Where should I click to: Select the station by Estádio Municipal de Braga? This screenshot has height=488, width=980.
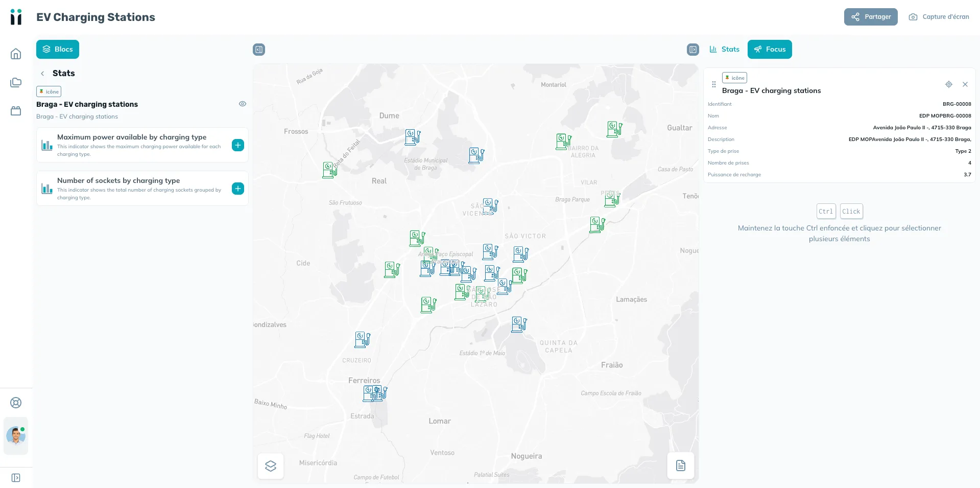476,155
